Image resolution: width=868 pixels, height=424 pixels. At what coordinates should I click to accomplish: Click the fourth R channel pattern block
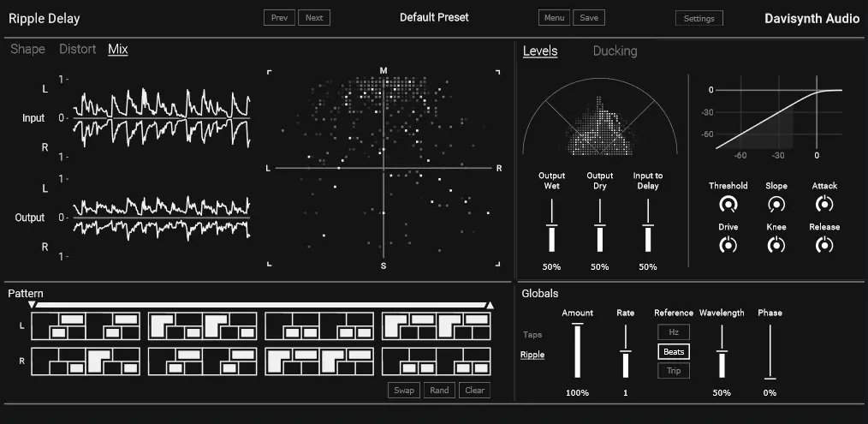point(437,361)
